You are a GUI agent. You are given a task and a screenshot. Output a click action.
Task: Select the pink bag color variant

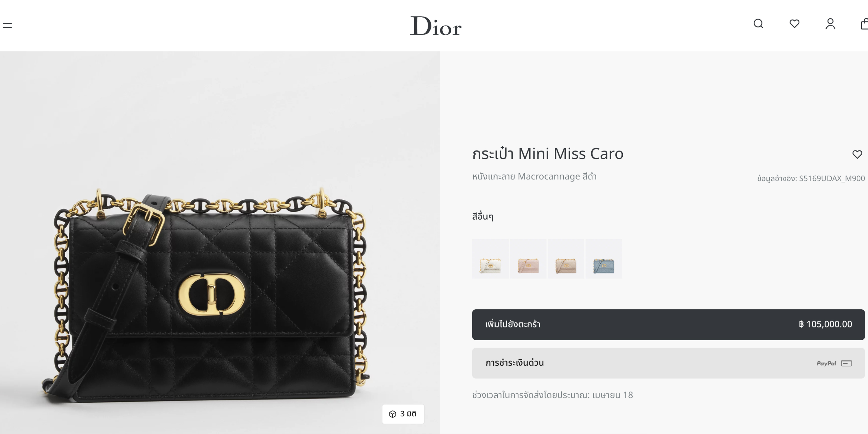tap(528, 259)
